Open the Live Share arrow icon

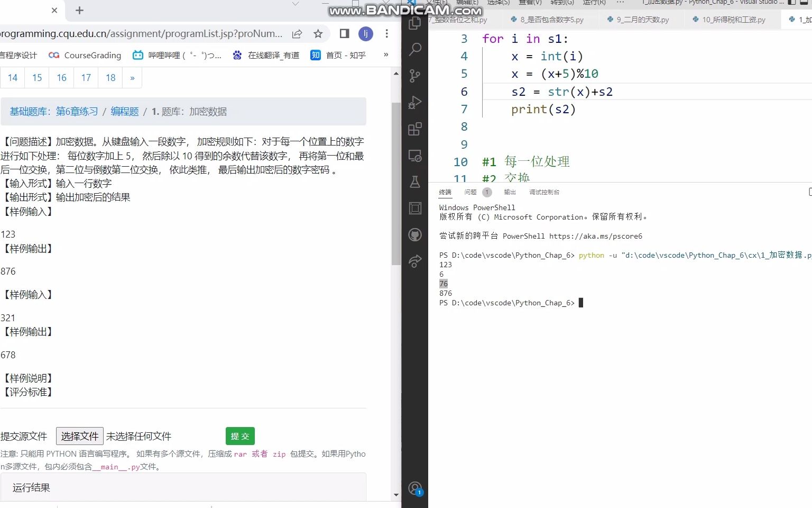click(415, 260)
